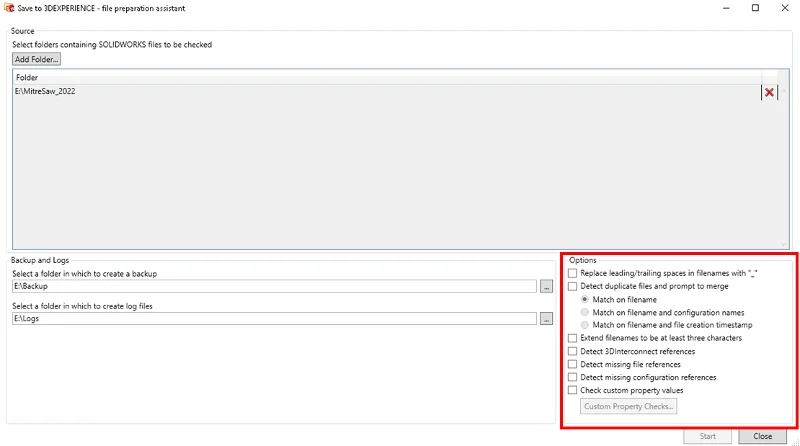Click the Folder column header
This screenshot has width=800, height=446.
387,78
